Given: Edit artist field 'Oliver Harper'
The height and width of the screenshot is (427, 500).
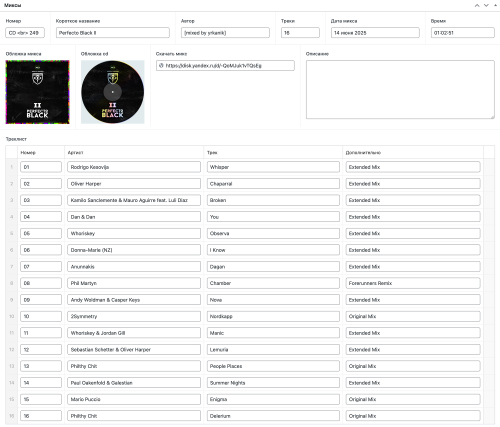Looking at the screenshot, I should coord(134,184).
